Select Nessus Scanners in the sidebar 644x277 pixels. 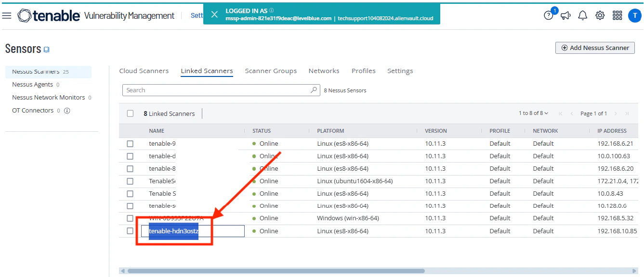[48, 72]
